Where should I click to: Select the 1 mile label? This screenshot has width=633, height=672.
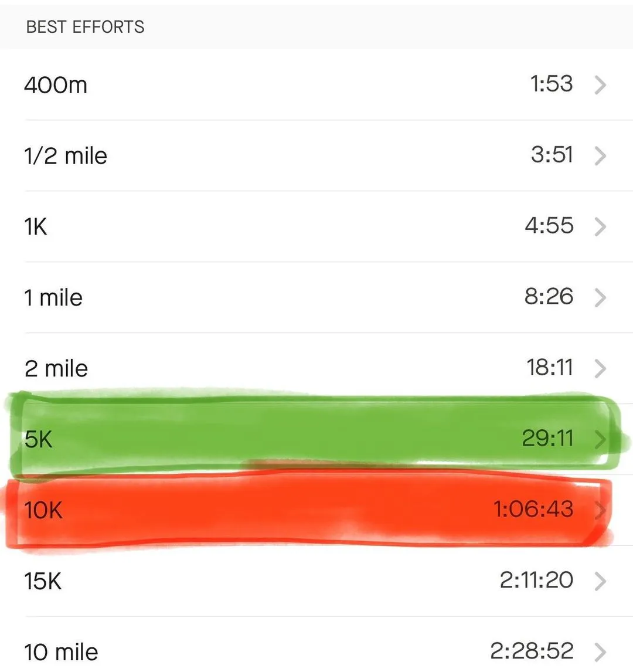53,298
